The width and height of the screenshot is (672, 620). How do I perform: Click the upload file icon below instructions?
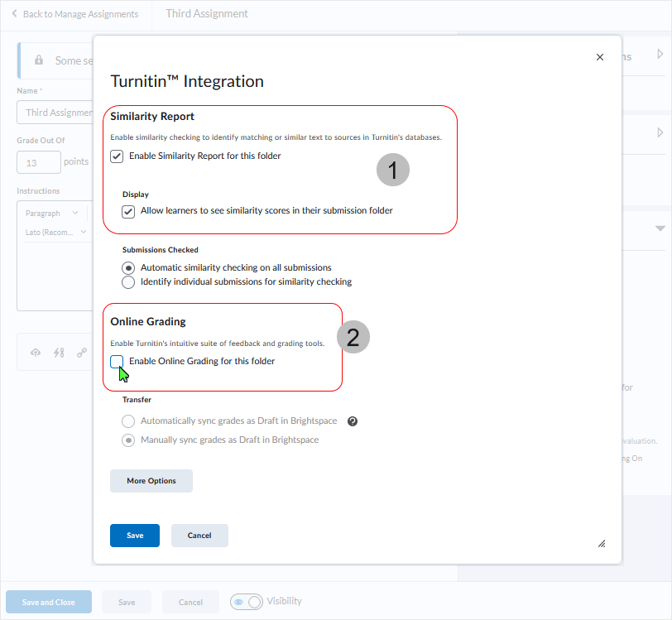click(36, 353)
